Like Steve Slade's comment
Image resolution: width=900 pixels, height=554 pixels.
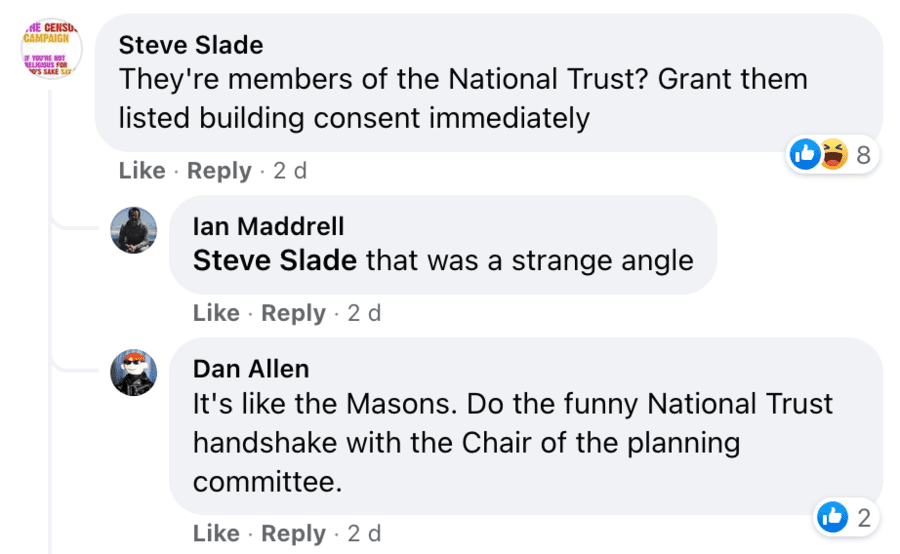click(x=142, y=171)
